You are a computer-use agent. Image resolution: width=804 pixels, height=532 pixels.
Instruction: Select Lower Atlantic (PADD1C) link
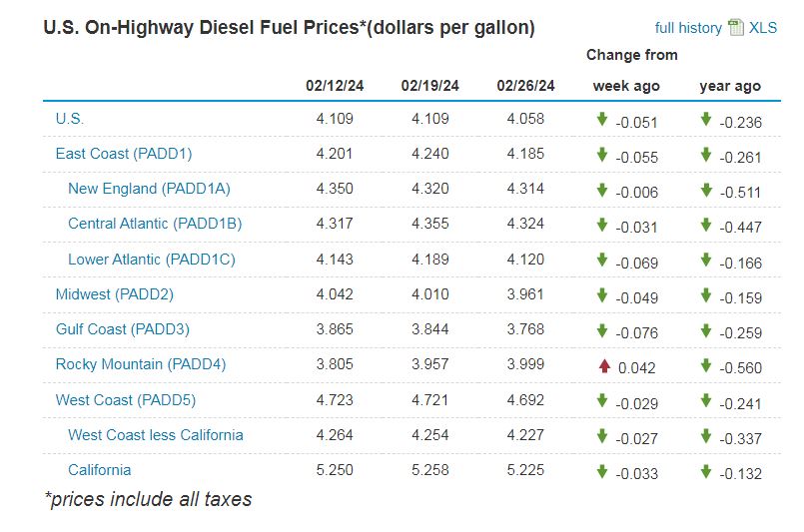151,260
